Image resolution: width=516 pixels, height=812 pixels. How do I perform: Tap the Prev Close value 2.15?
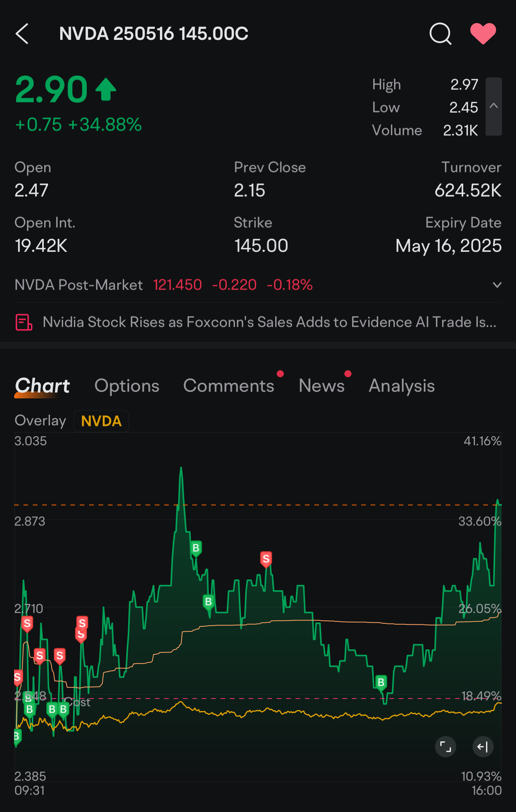[x=249, y=190]
